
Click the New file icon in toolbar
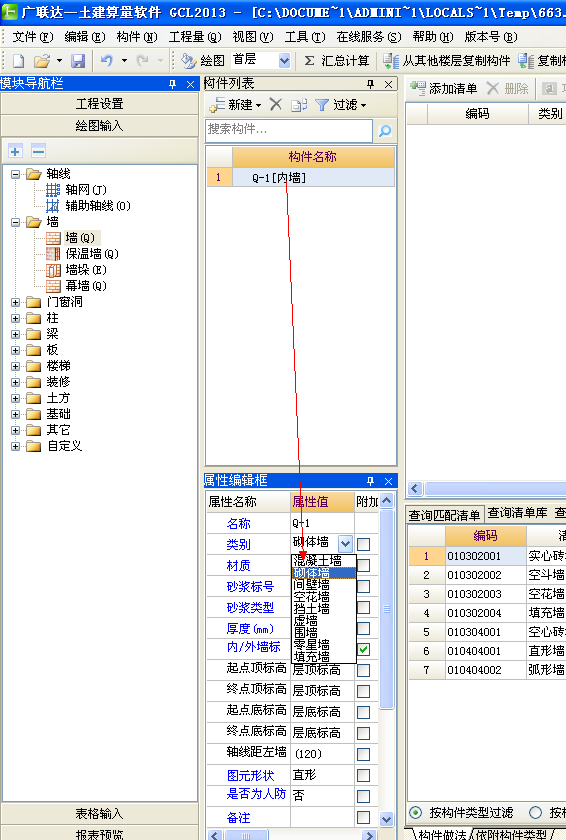click(18, 61)
